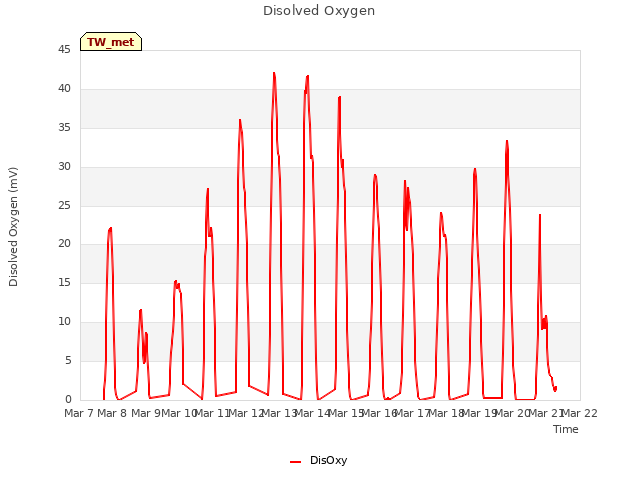
Task: Click the Mar 12 x-axis tick label
Action: point(246,413)
